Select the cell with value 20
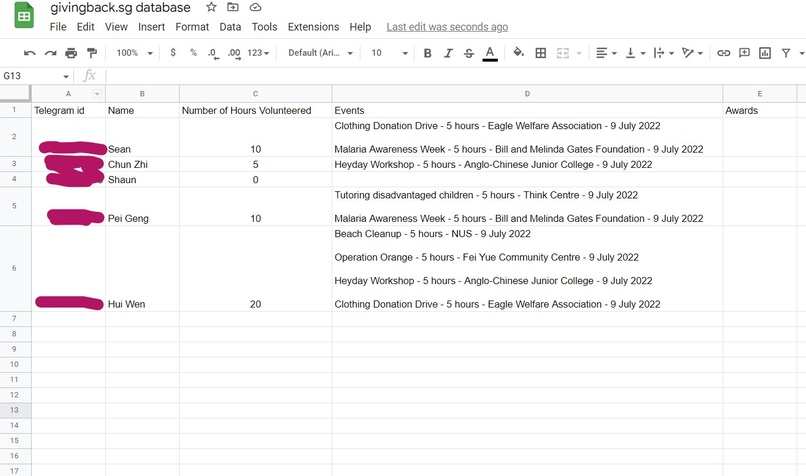The image size is (806, 476). [x=255, y=268]
